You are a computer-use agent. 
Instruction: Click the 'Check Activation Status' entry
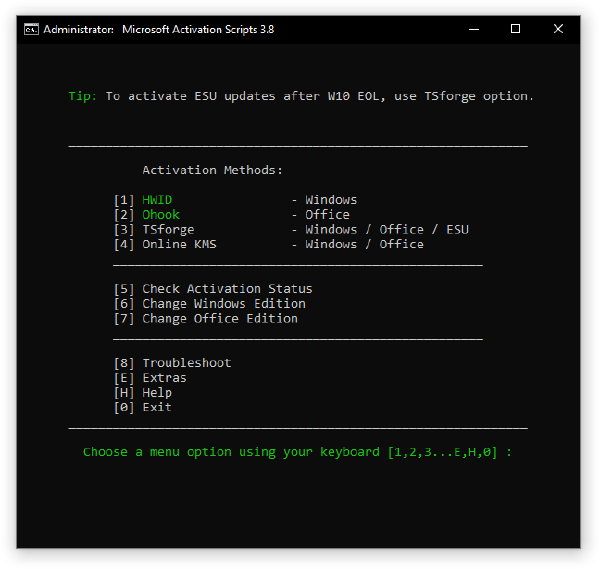coord(227,289)
